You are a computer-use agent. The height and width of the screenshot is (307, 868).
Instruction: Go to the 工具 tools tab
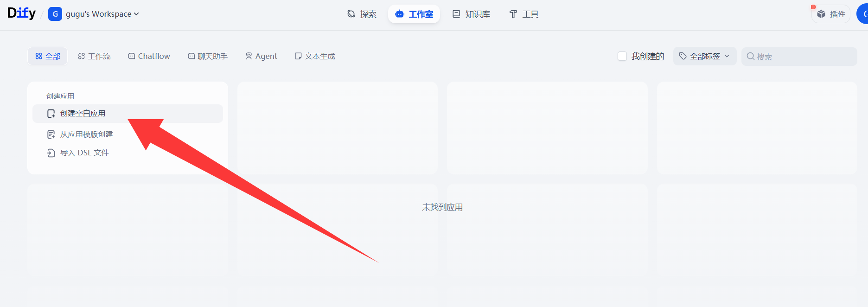(x=524, y=14)
